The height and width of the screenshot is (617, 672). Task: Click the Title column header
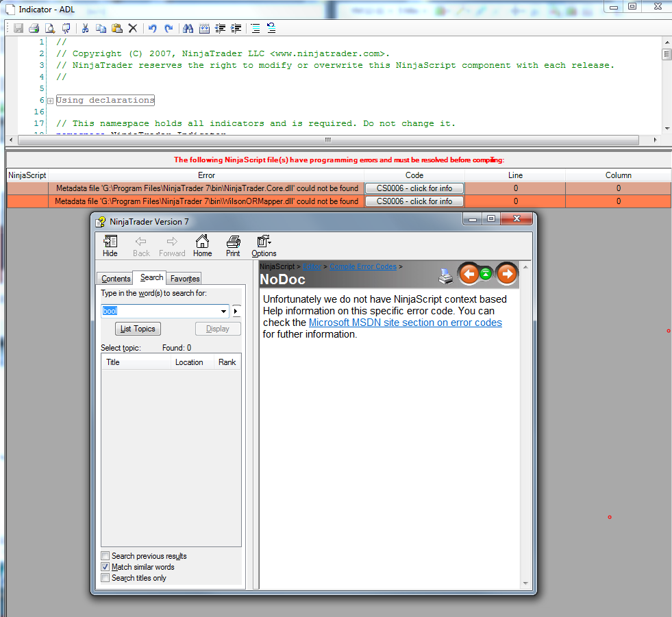(136, 362)
